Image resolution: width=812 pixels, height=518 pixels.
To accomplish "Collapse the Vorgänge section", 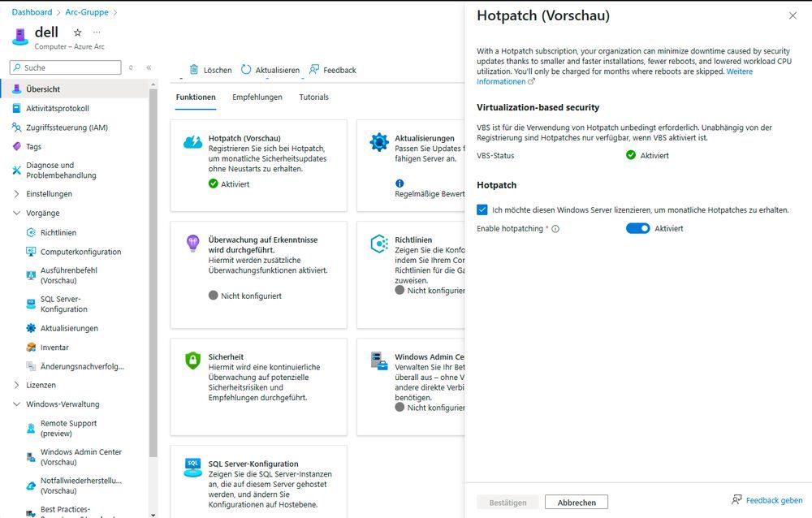I will (x=16, y=213).
